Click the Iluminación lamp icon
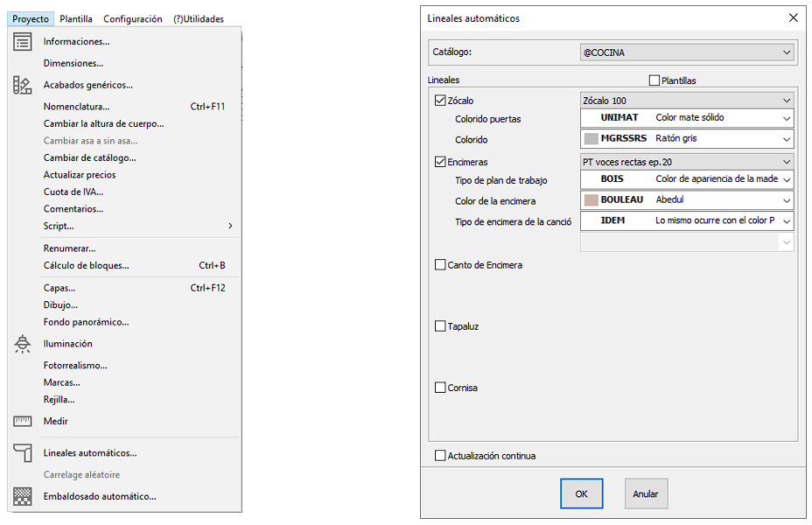The height and width of the screenshot is (525, 812). [23, 344]
